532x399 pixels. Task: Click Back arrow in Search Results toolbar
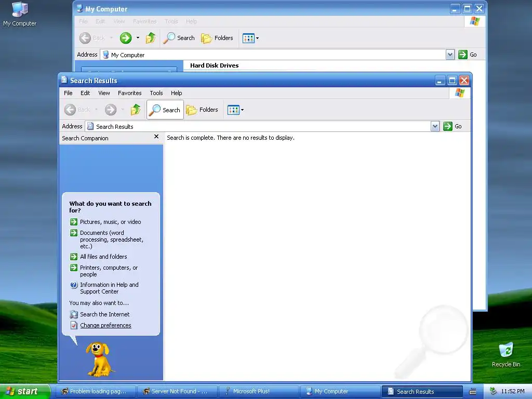(x=70, y=110)
